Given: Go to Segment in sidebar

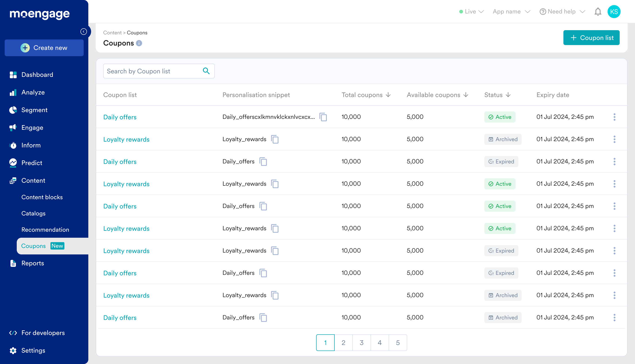Looking at the screenshot, I should [34, 110].
